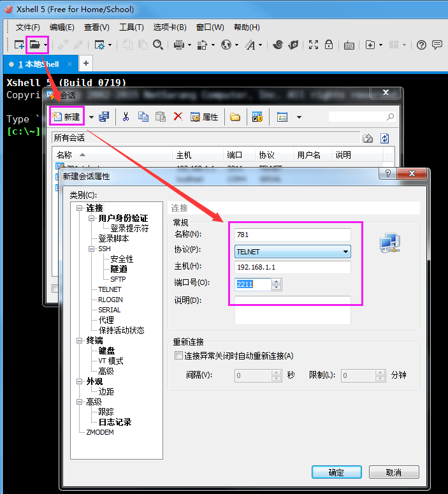
Task: Open the 帮助(H) menu
Action: tap(247, 27)
